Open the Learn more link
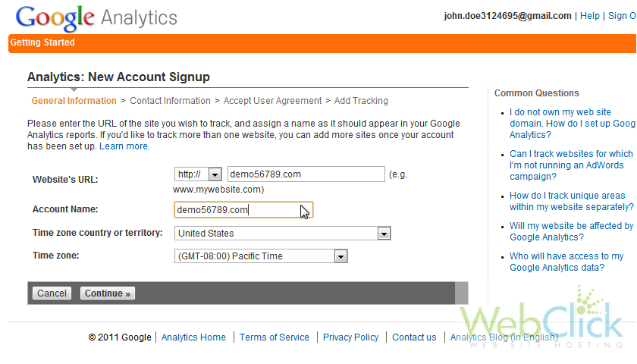 [124, 146]
